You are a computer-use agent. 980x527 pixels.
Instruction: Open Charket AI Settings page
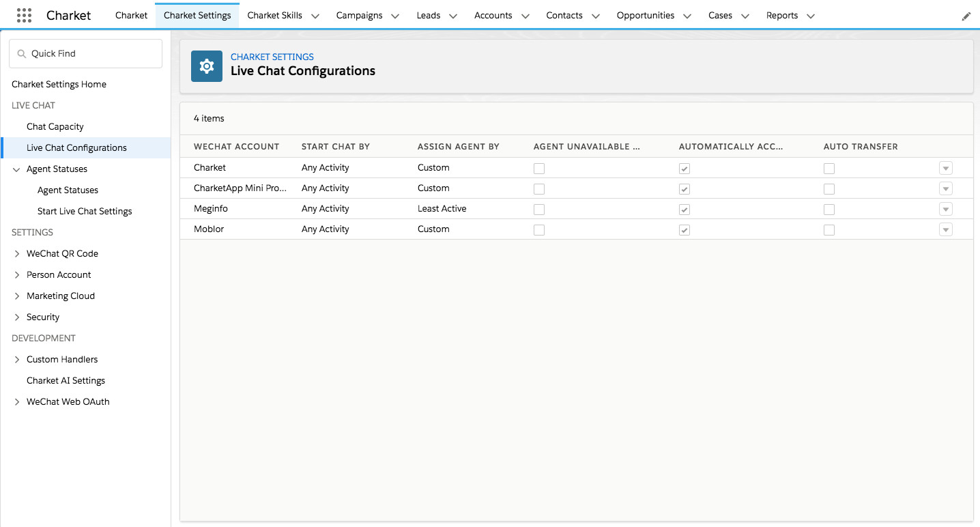click(x=66, y=380)
